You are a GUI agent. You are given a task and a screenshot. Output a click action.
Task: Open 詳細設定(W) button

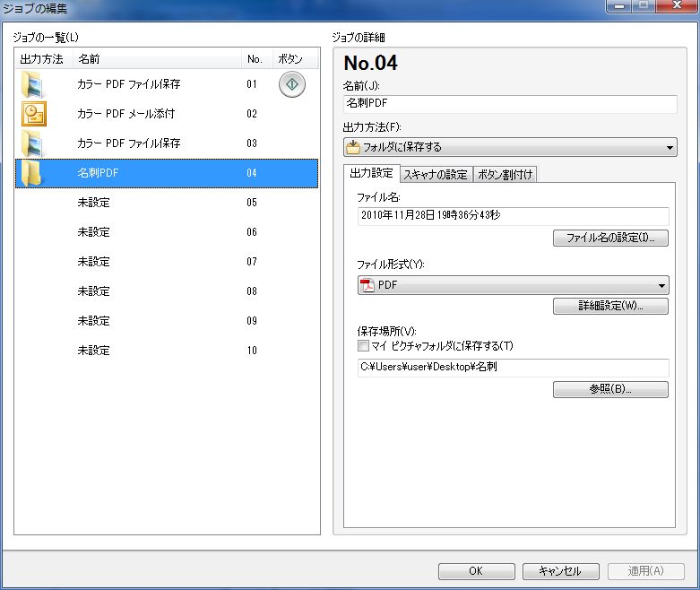(610, 306)
